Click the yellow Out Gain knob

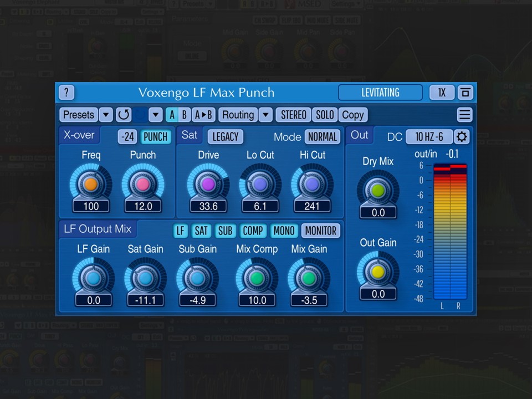(378, 272)
